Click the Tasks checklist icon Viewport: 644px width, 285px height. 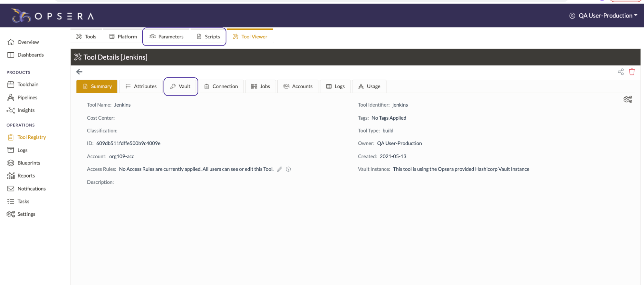11,201
